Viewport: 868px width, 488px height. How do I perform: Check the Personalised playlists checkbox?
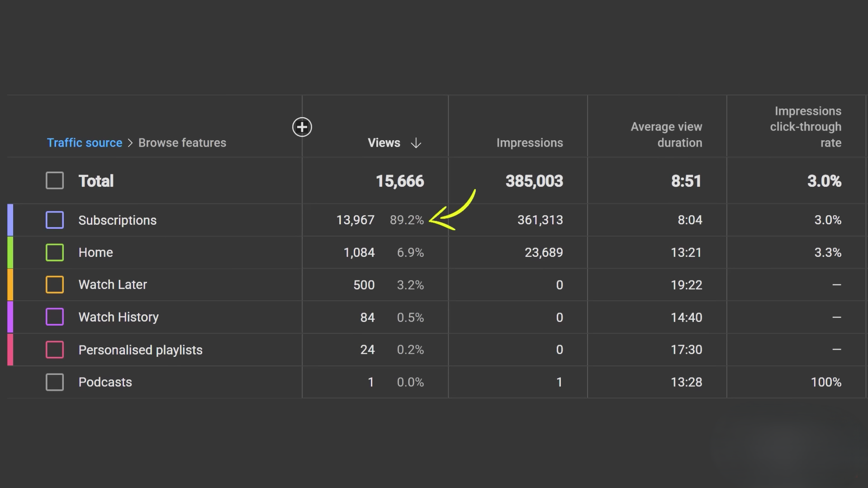(55, 350)
